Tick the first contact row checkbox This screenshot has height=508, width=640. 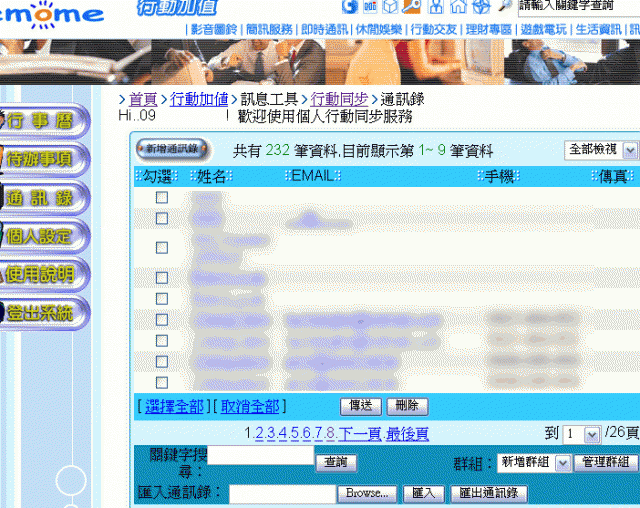point(162,197)
